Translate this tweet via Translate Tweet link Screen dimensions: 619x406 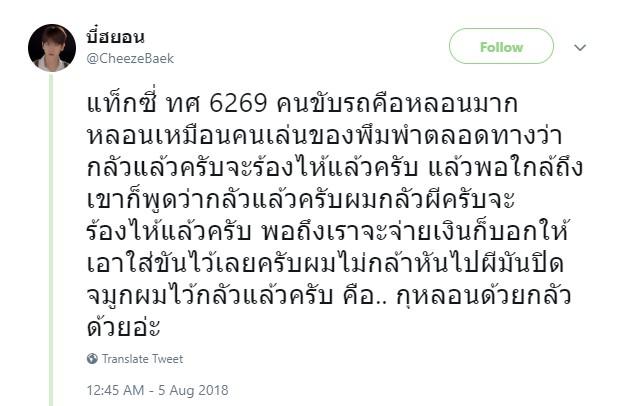[143, 359]
